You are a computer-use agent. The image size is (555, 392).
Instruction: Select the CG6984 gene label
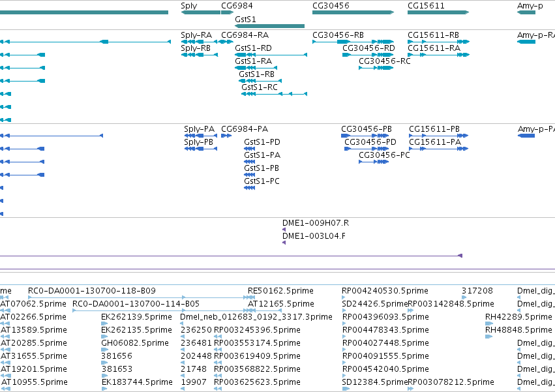[x=237, y=6]
